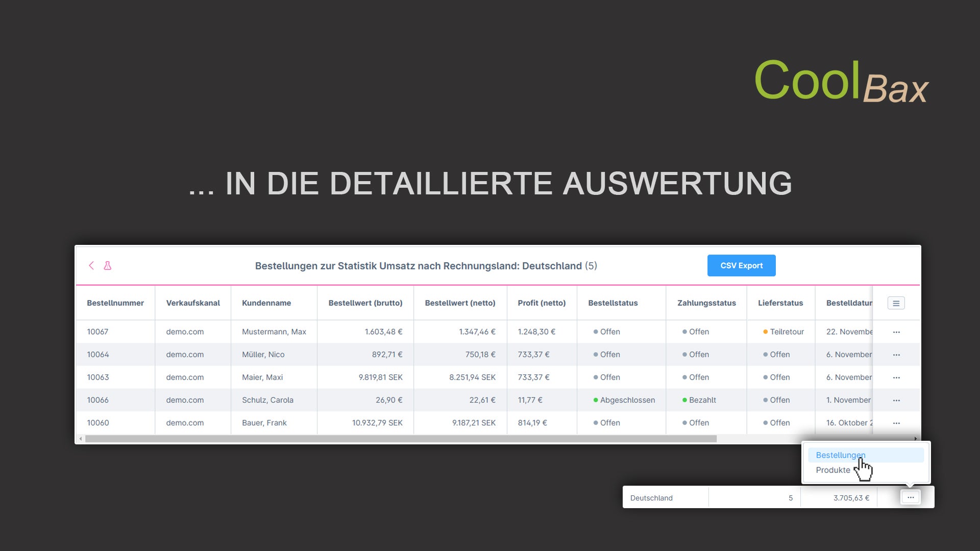Image resolution: width=980 pixels, height=551 pixels.
Task: Click gross value 1.603,48 €
Action: coord(383,332)
